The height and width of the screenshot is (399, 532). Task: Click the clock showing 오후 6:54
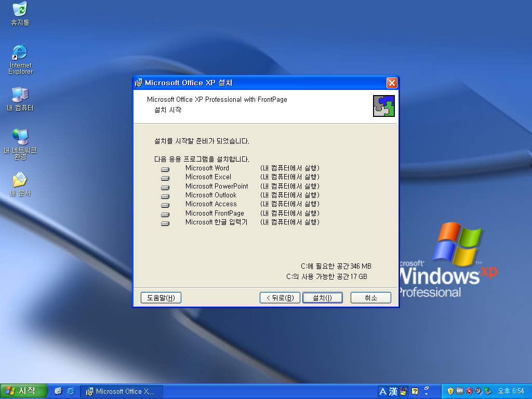click(x=511, y=391)
